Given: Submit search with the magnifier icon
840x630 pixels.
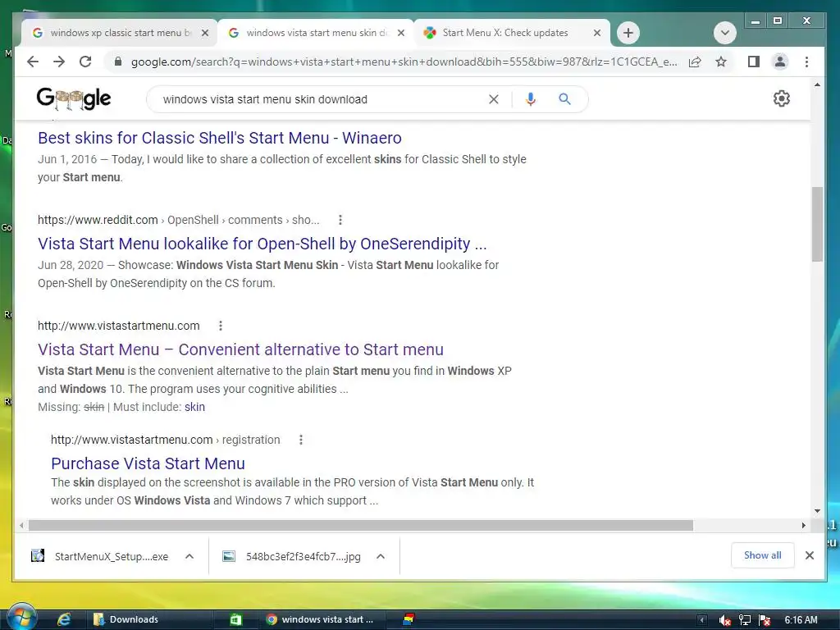Looking at the screenshot, I should [564, 99].
